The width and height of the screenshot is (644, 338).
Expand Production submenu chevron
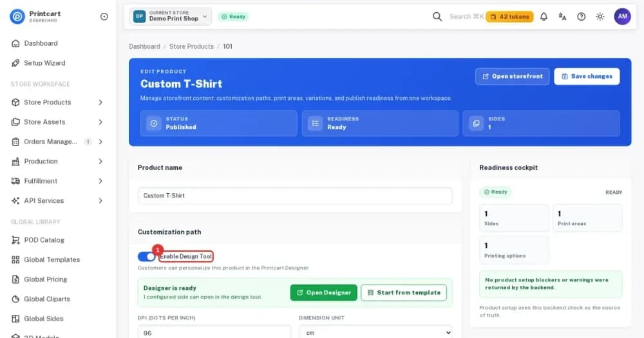(x=100, y=162)
